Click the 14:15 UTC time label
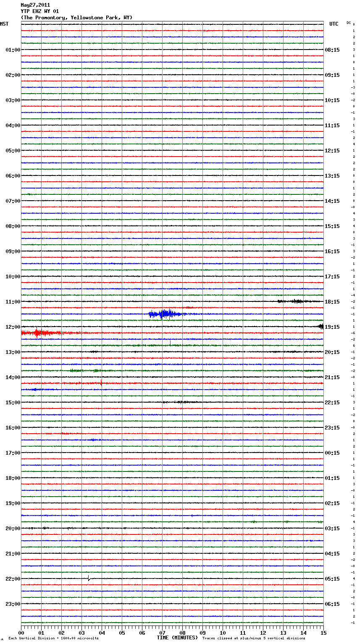This screenshot has width=357, height=644. coord(332,201)
